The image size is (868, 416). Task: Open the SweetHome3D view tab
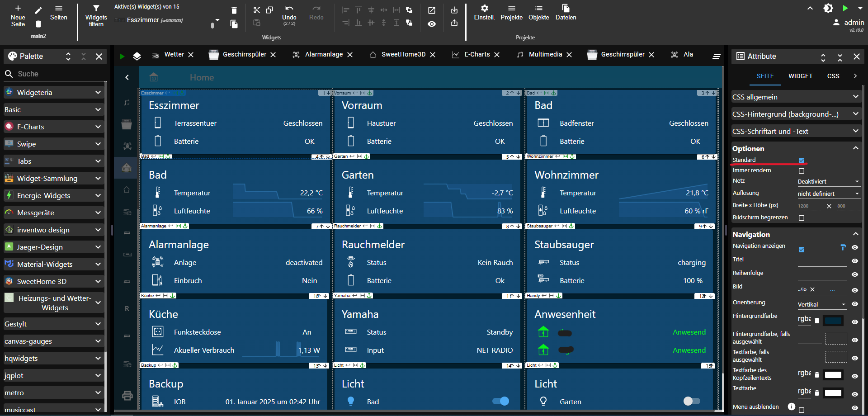click(x=403, y=54)
